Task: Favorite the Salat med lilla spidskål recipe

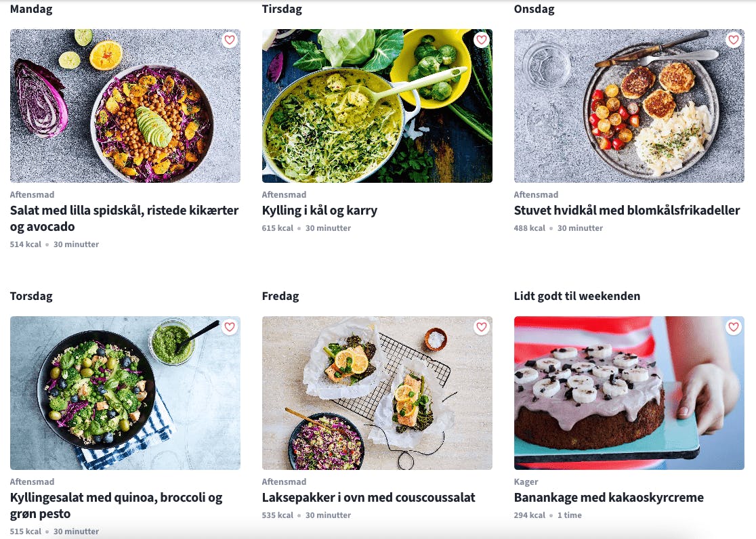Action: point(230,40)
